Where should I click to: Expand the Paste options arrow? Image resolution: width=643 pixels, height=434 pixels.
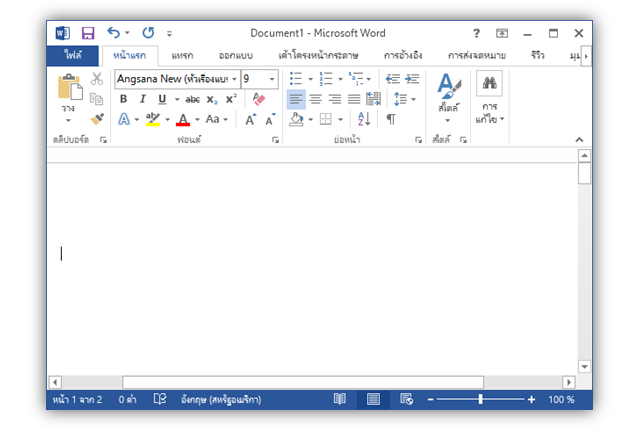coord(68,120)
